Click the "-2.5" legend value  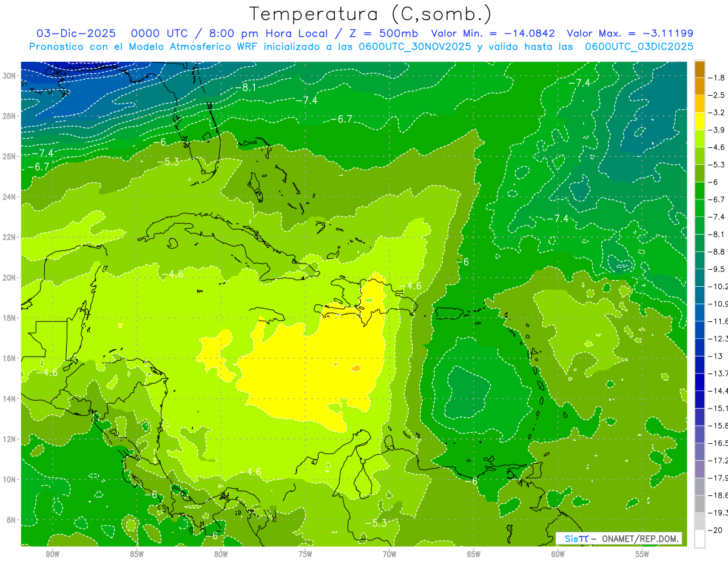pos(718,95)
